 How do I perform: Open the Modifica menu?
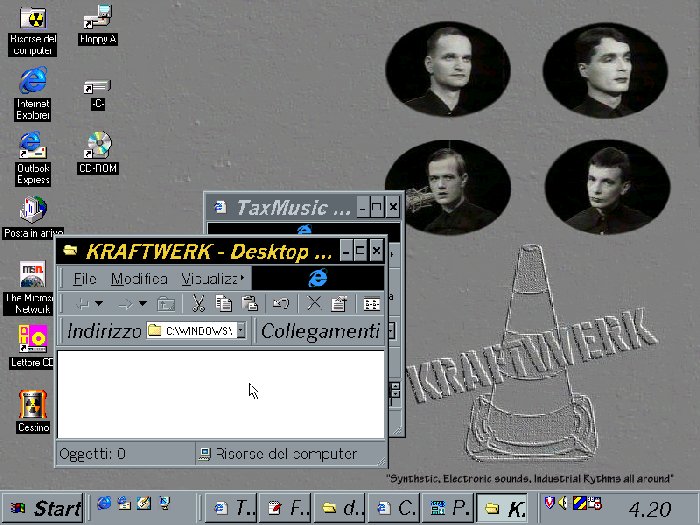[139, 279]
